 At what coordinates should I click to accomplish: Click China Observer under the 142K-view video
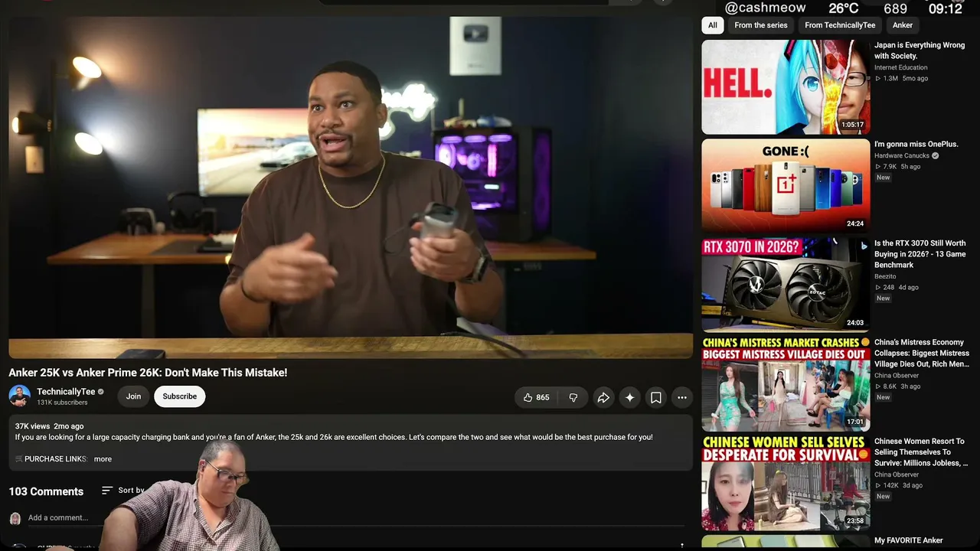[x=897, y=474]
